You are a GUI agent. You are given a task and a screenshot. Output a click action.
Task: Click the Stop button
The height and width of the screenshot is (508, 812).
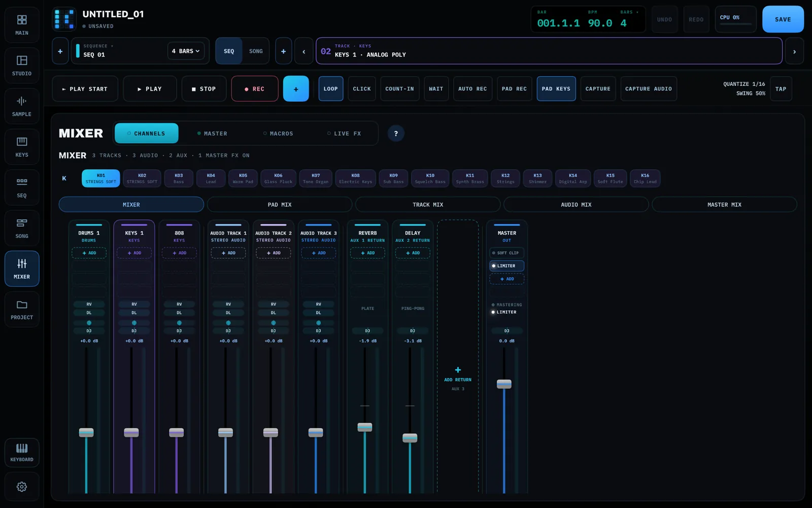pos(204,88)
